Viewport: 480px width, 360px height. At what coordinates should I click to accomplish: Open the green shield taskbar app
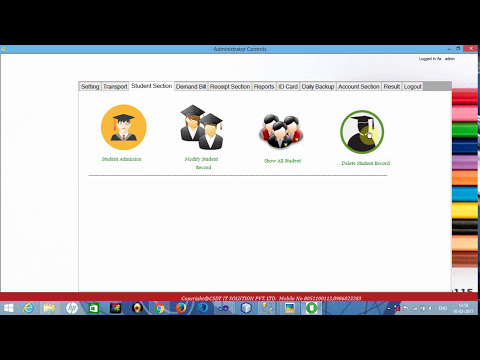click(x=312, y=308)
